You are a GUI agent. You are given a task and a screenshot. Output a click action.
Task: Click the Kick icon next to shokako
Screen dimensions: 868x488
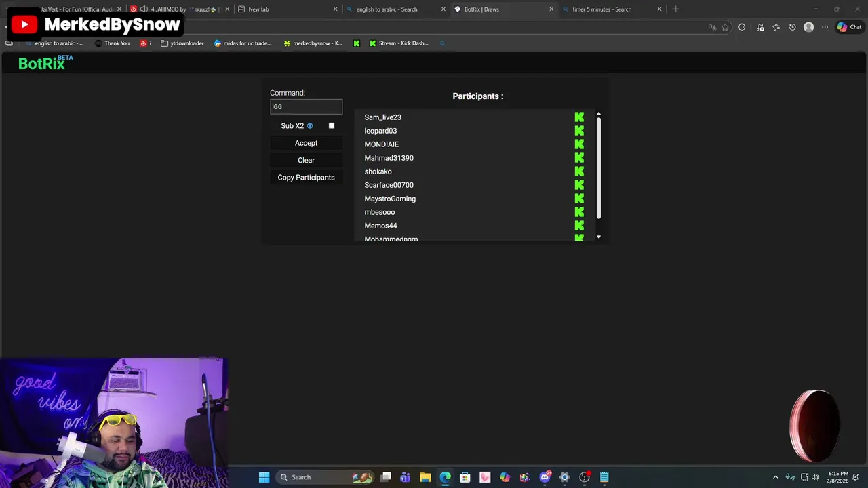pos(579,171)
